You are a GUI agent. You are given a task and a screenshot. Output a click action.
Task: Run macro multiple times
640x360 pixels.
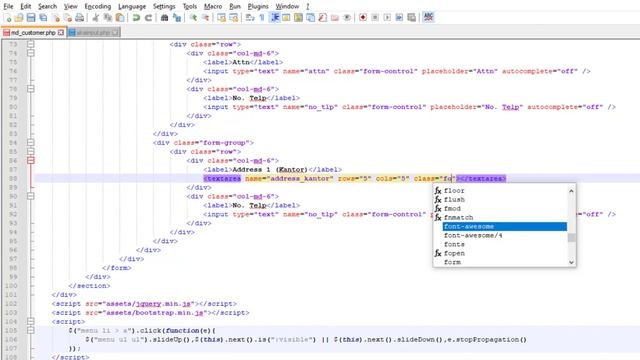point(399,18)
